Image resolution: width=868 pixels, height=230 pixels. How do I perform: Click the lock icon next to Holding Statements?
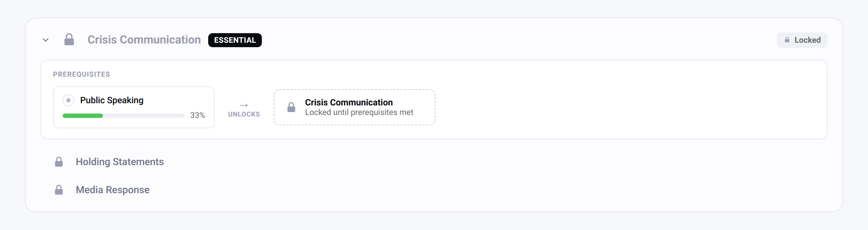pos(59,162)
